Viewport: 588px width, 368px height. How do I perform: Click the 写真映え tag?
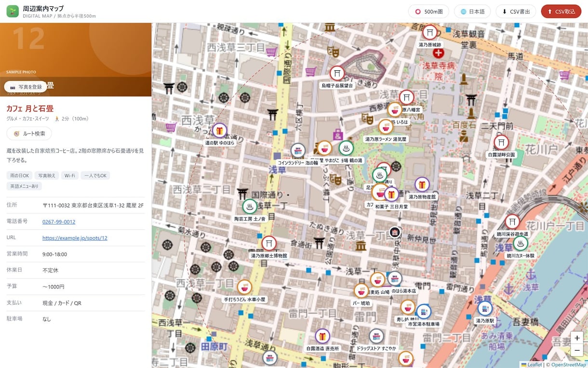coord(47,176)
